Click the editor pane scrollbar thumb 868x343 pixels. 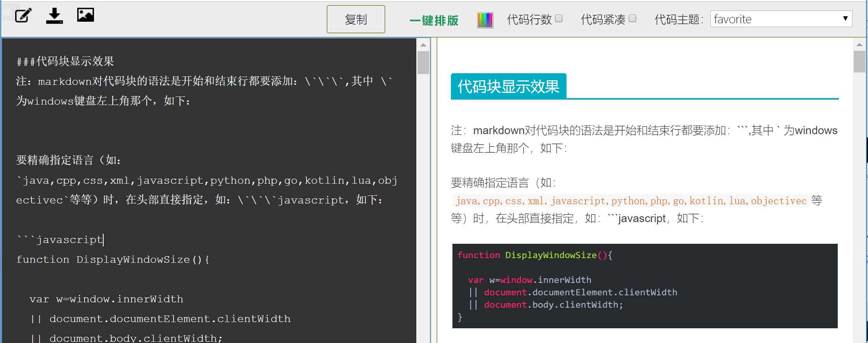[423, 62]
